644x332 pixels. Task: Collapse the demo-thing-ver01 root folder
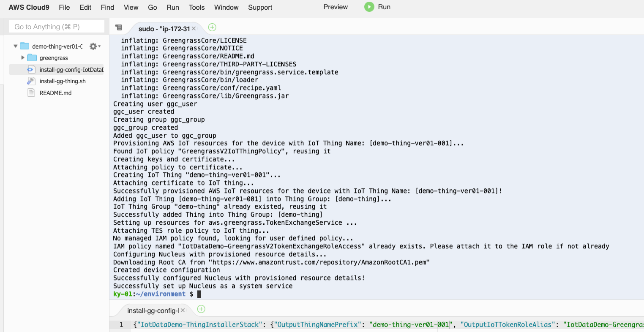click(x=16, y=46)
